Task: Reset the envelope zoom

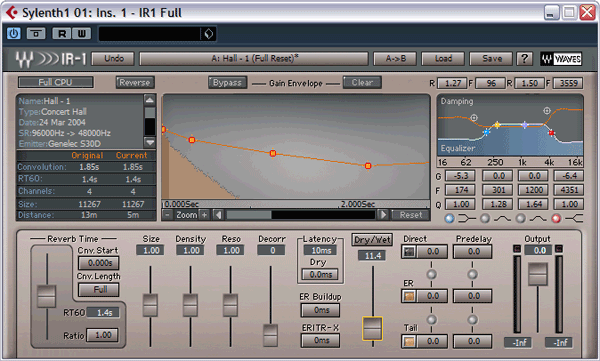Action: [x=411, y=215]
